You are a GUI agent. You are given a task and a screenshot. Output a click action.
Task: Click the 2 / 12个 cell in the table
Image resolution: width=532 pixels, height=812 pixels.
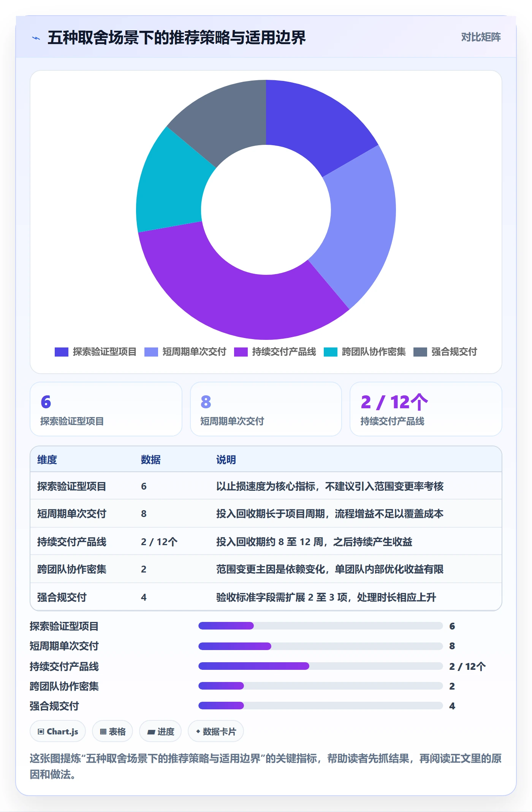click(x=159, y=542)
